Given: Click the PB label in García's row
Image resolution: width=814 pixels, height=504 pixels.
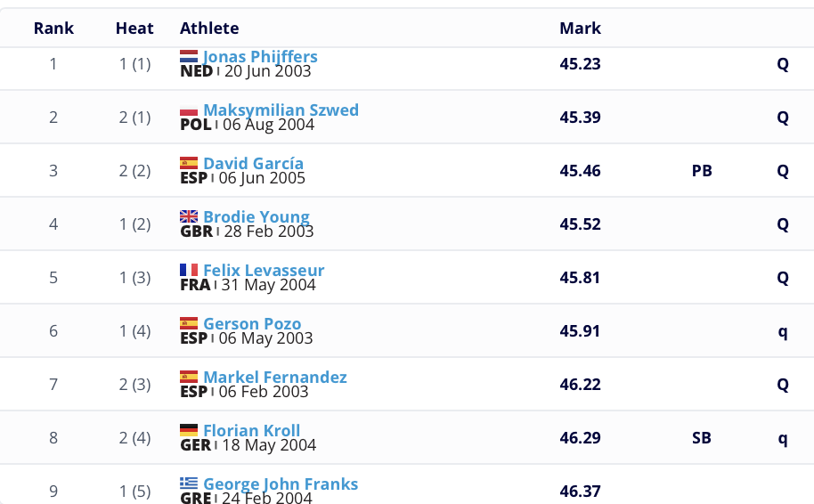Looking at the screenshot, I should pyautogui.click(x=702, y=171).
